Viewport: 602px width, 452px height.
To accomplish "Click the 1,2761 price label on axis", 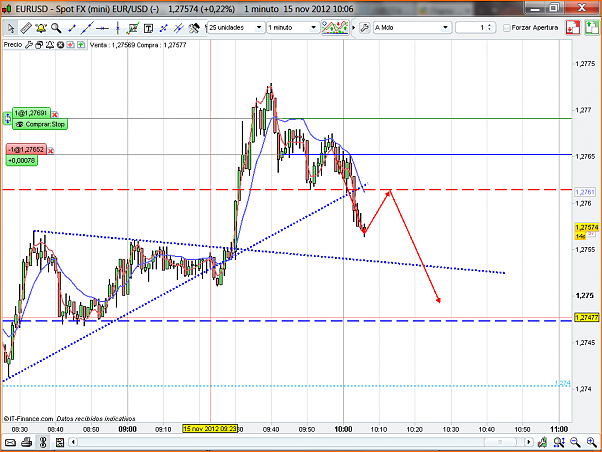I will click(585, 192).
